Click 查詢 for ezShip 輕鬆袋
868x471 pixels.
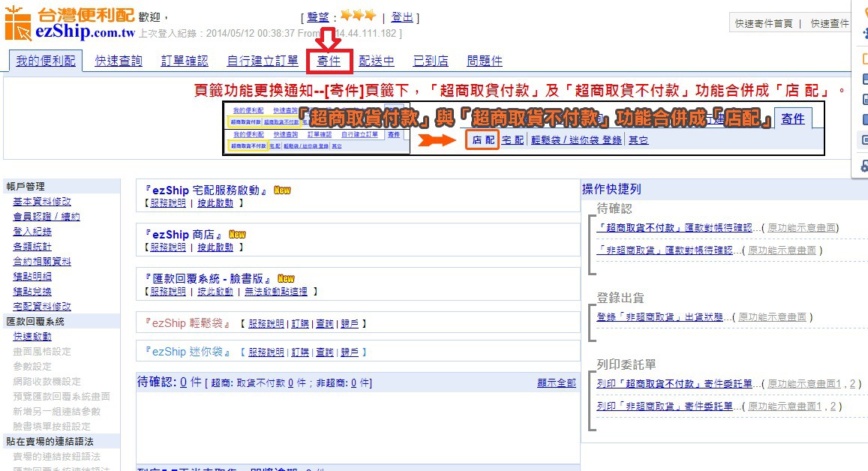coord(325,324)
